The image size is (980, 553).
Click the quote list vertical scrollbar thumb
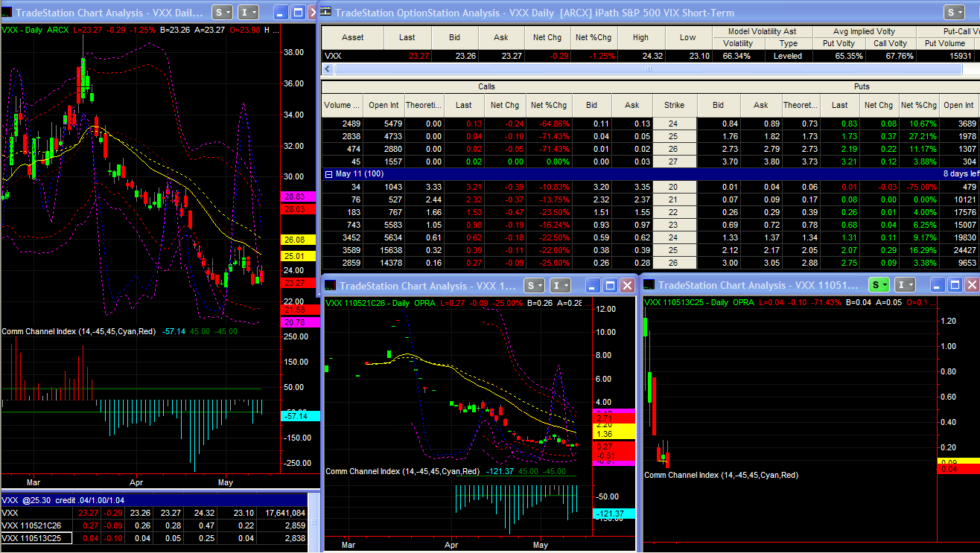click(x=314, y=522)
